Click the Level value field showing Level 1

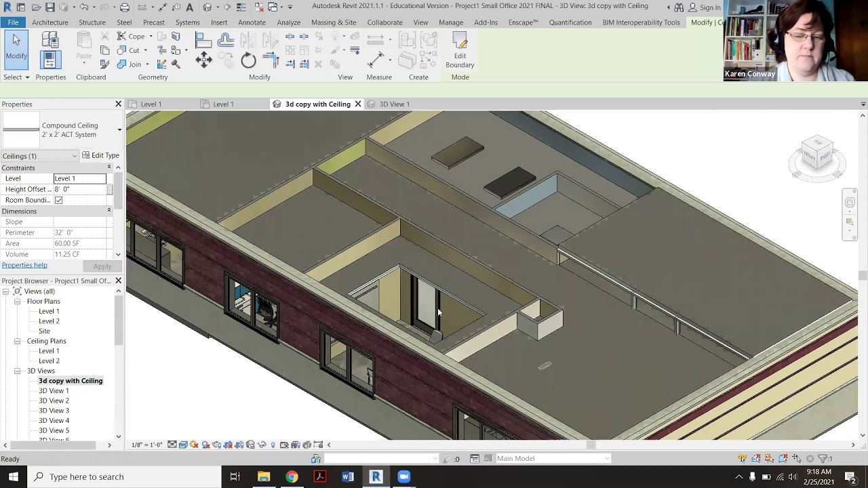point(79,178)
